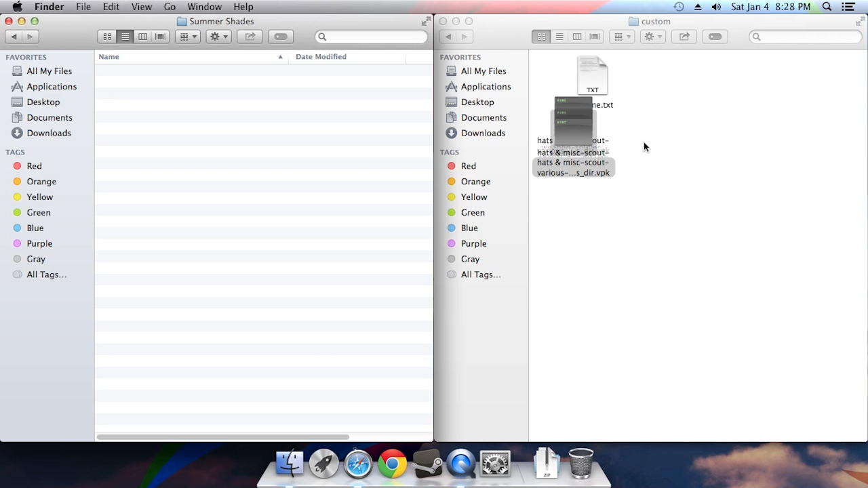Viewport: 868px width, 488px height.
Task: Open Launchpad from the Dock
Action: point(324,464)
